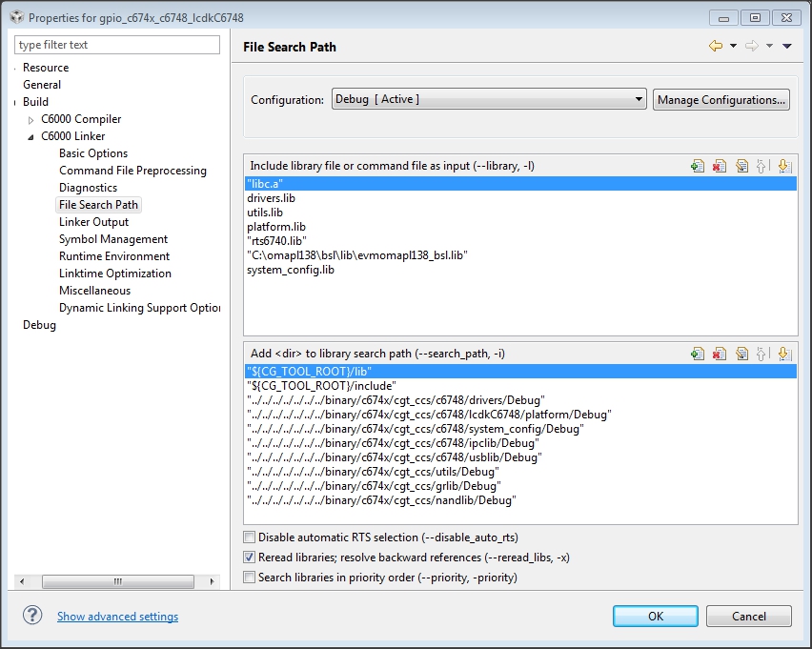The height and width of the screenshot is (649, 812).
Task: Select Miscellaneous linker options
Action: tap(94, 290)
